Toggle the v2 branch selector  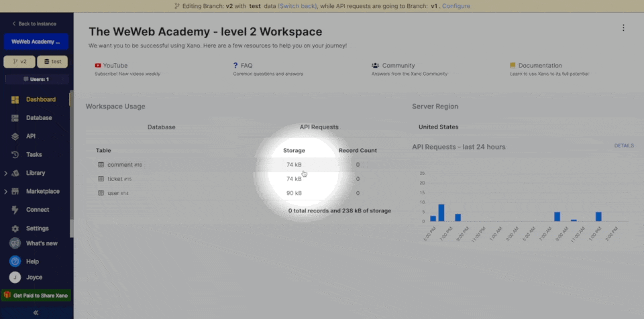click(19, 62)
